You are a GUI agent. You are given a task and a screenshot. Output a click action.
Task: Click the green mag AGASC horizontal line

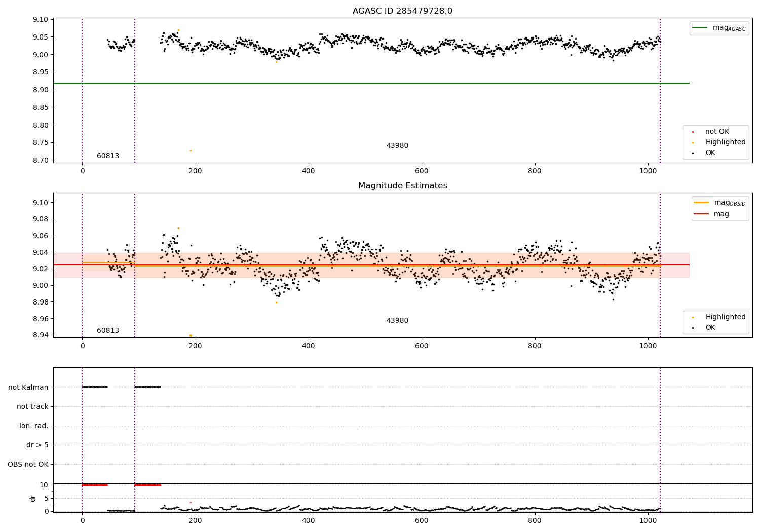coord(371,83)
